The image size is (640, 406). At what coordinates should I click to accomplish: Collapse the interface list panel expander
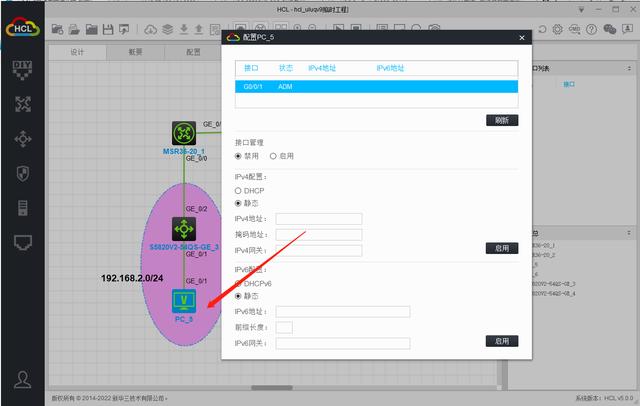[629, 69]
